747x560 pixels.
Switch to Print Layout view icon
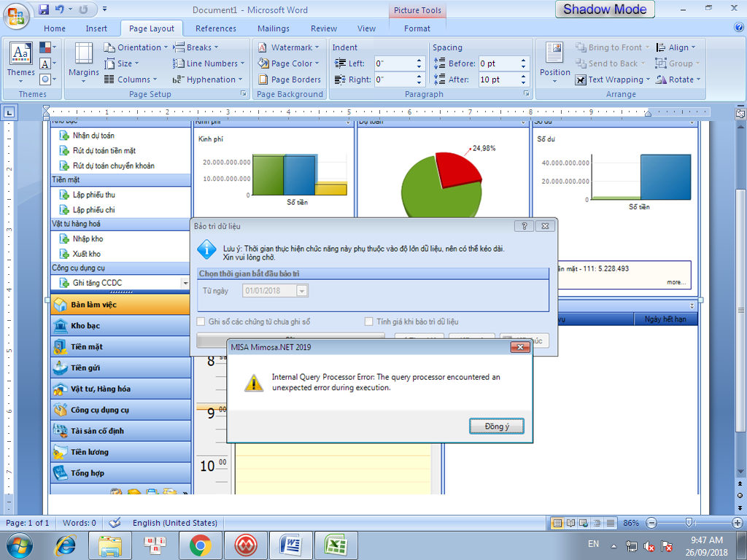pos(557,523)
